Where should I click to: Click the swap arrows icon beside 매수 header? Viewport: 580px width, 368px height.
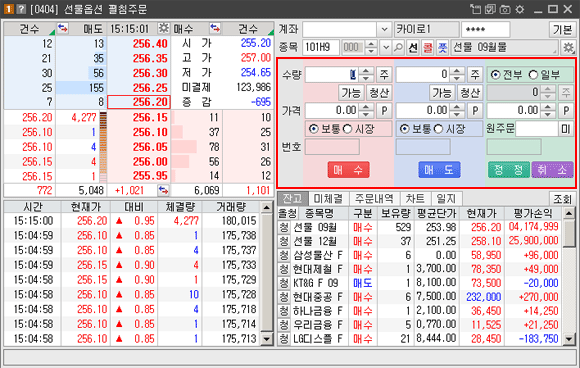coord(215,28)
